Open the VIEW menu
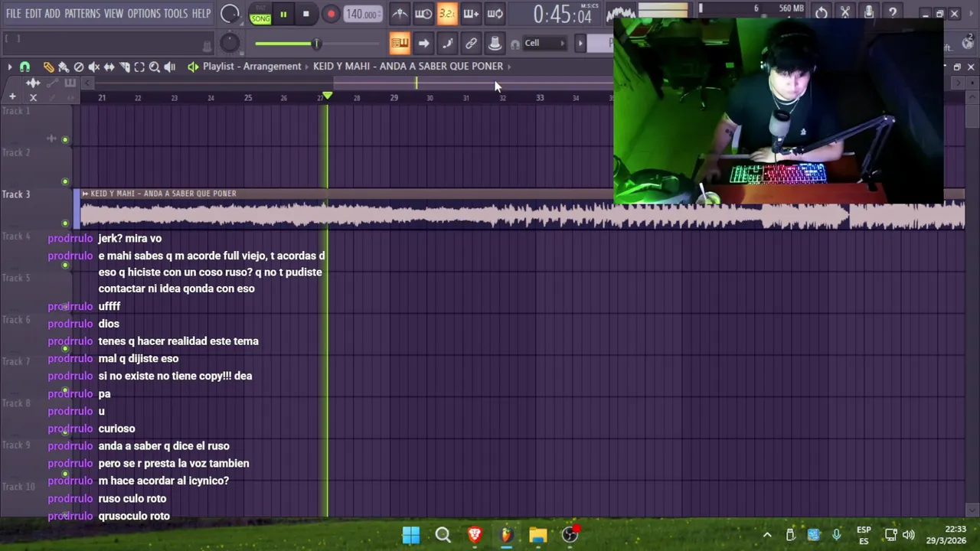Image resolution: width=980 pixels, height=551 pixels. 113,14
